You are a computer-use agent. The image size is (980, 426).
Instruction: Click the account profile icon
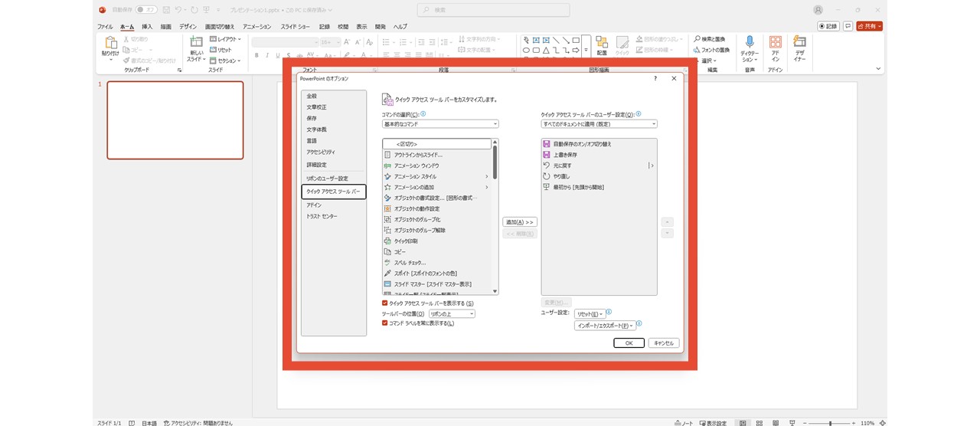[818, 10]
